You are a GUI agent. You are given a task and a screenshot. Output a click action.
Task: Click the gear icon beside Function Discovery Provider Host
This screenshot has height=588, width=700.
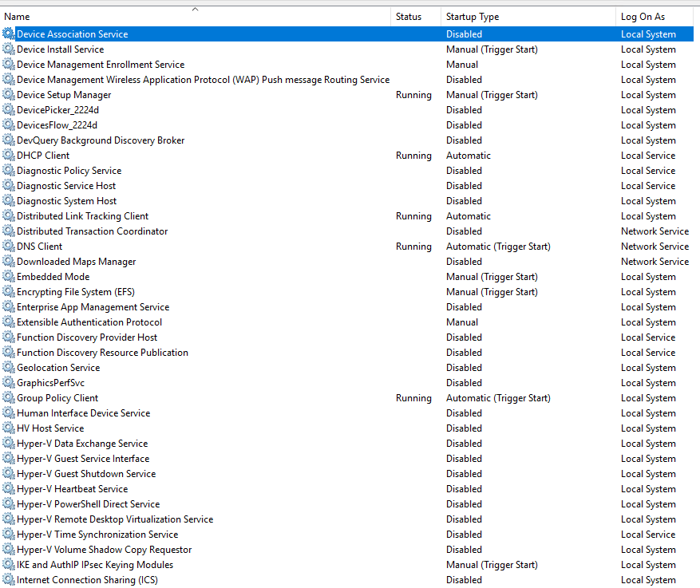click(x=9, y=337)
